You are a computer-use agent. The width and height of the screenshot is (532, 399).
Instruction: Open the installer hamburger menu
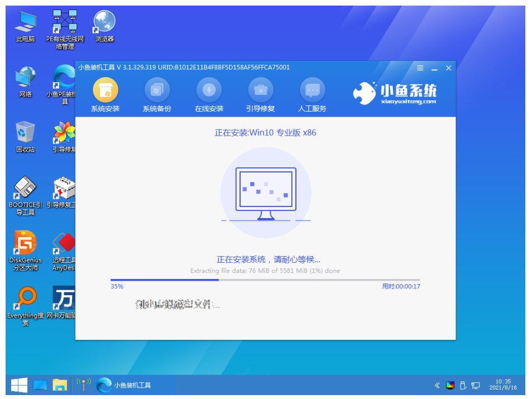pos(420,68)
